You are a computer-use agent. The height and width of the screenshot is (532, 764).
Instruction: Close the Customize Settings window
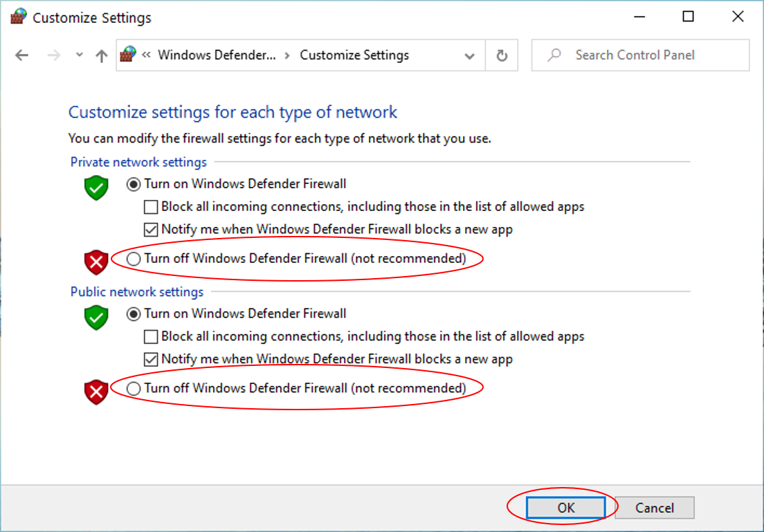pos(738,17)
